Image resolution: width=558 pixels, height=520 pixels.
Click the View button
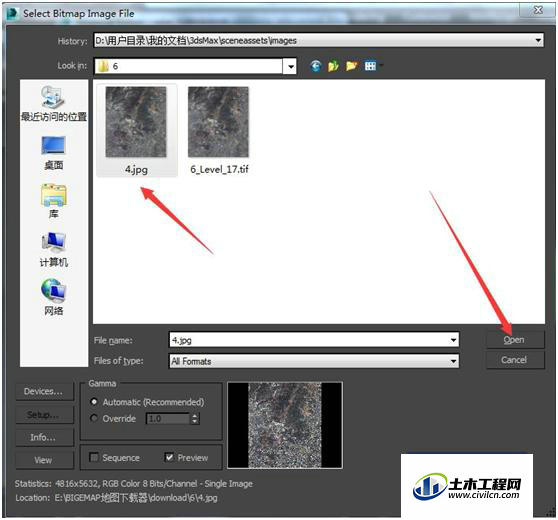coord(44,460)
